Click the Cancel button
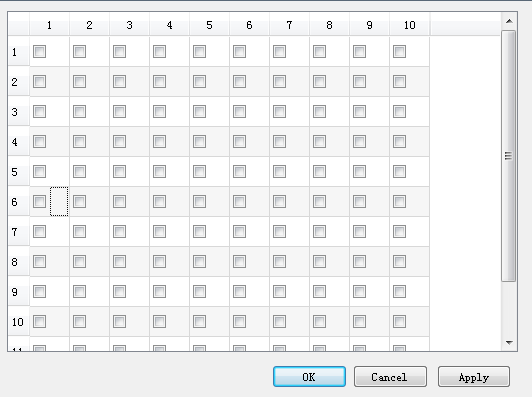 pyautogui.click(x=390, y=377)
